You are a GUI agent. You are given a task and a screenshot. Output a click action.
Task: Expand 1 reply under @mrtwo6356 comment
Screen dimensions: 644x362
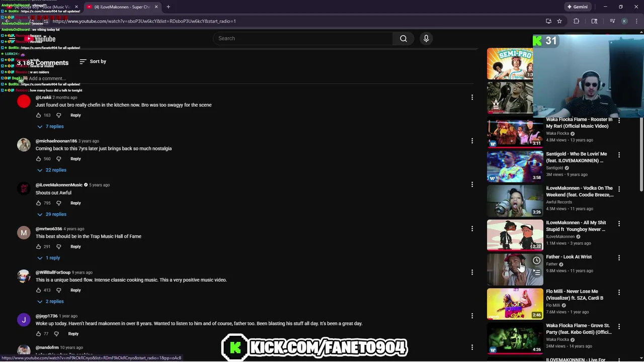[x=48, y=258]
